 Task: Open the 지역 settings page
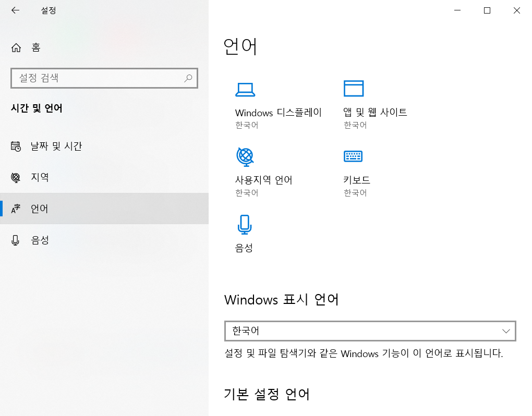(x=104, y=177)
